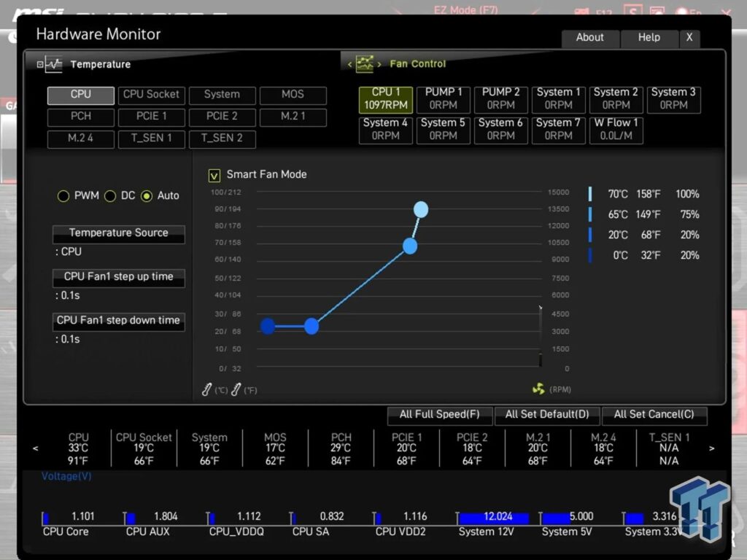Click the System 5V voltage bar
747x560 pixels.
tap(556, 518)
